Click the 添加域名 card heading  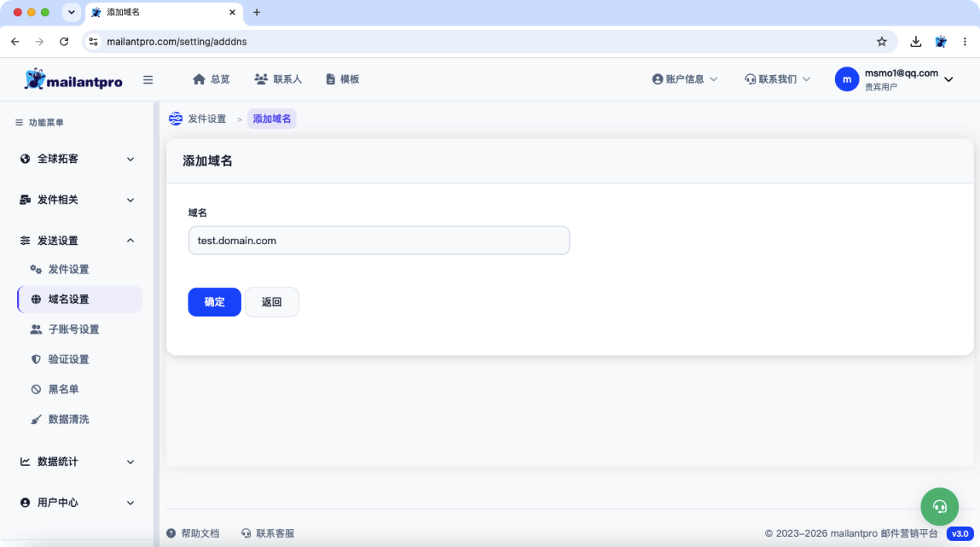point(208,161)
